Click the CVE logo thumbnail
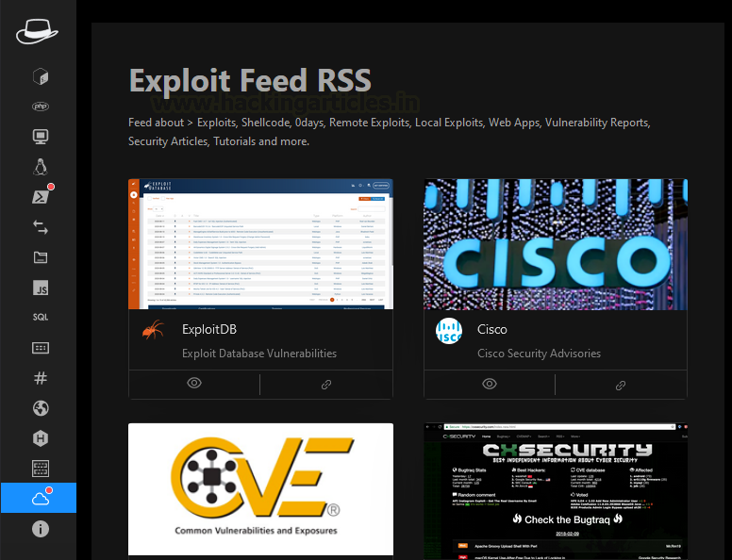This screenshot has width=732, height=560. 260,489
